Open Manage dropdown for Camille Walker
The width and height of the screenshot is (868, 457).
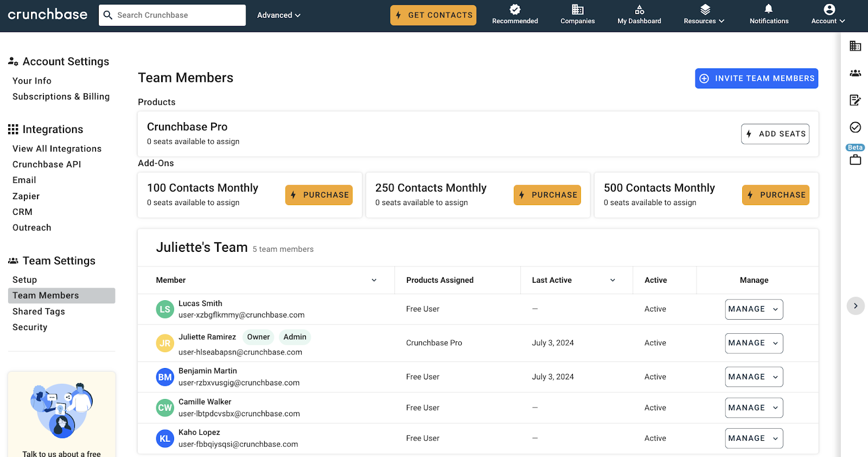754,408
